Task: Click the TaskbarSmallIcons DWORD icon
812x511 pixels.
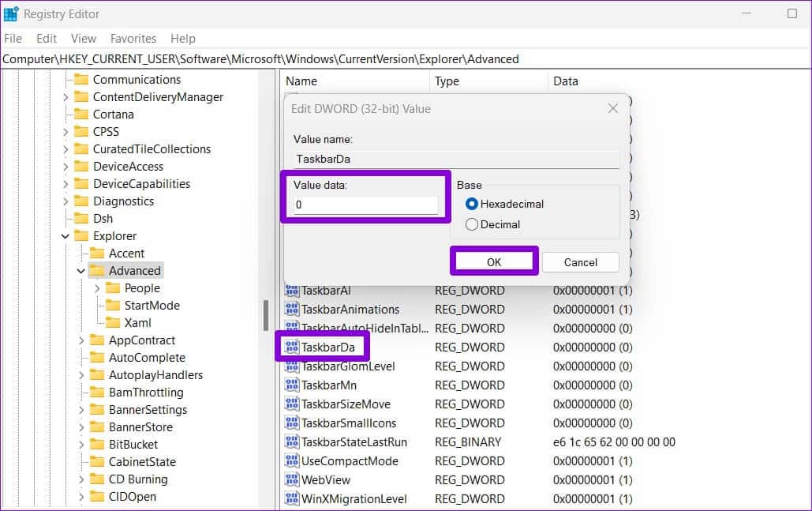Action: click(292, 423)
